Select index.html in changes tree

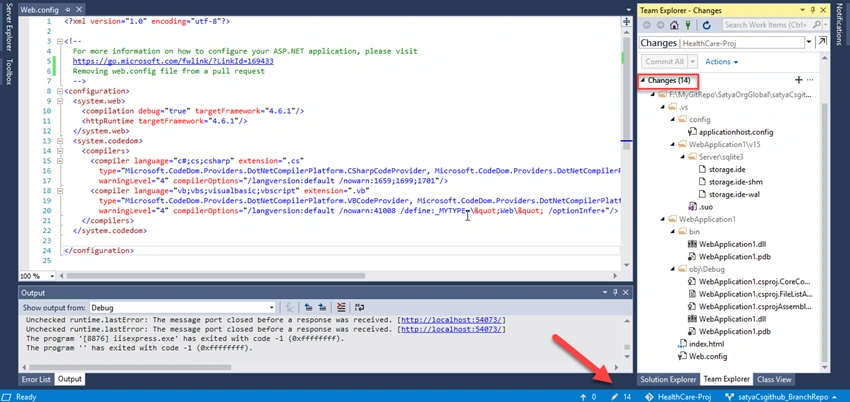click(x=701, y=344)
